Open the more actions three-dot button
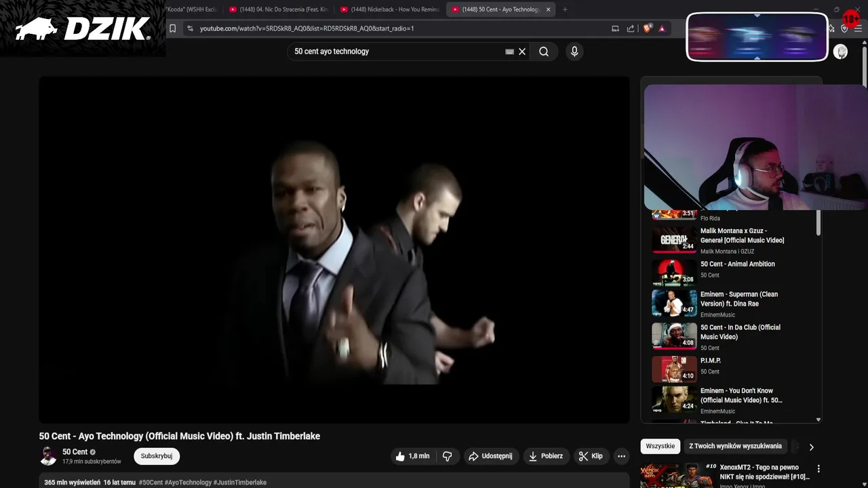Viewport: 868px width, 488px height. [621, 456]
